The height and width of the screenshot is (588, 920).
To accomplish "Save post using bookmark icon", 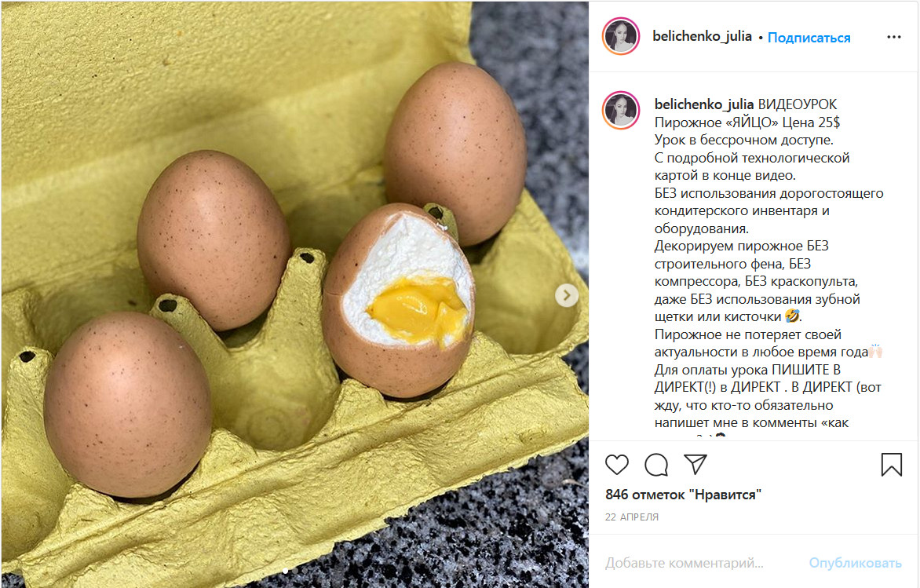I will click(x=891, y=465).
